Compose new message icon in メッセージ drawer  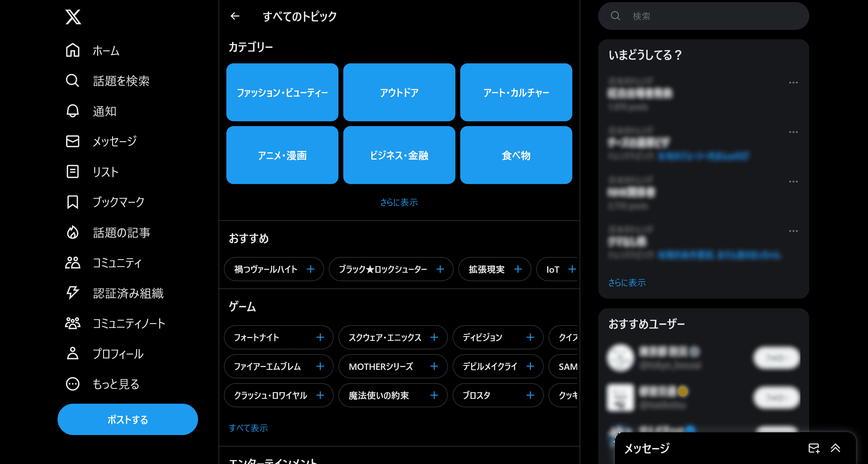[x=814, y=448]
